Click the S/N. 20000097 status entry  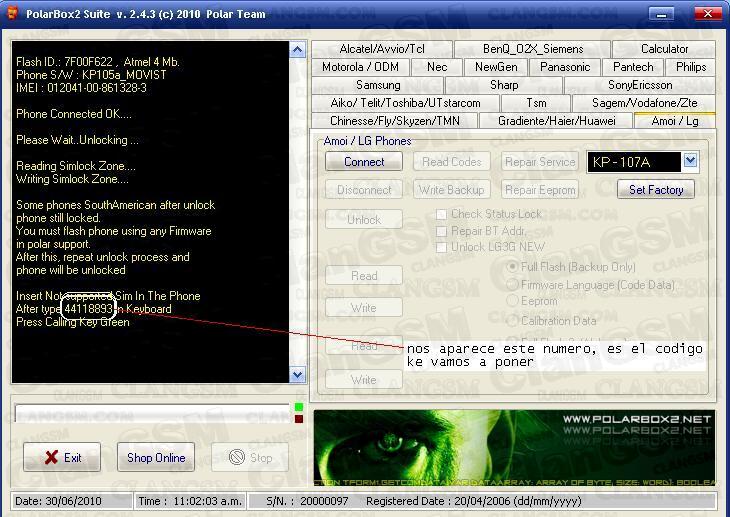pos(307,501)
